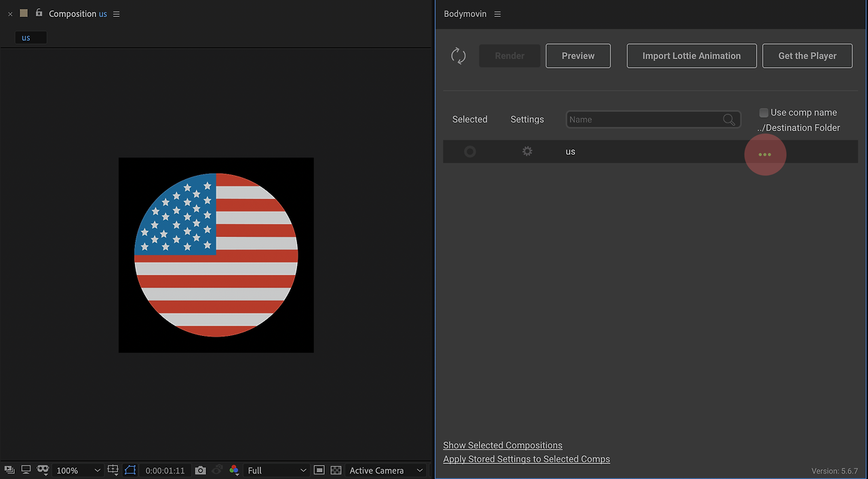The image size is (868, 479).
Task: Click the disabled Render button
Action: [510, 56]
